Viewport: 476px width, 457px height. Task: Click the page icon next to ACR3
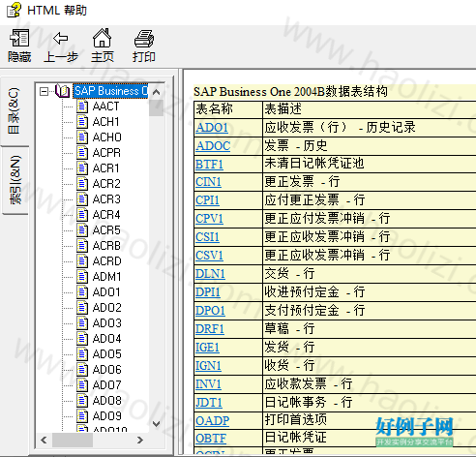coord(82,199)
